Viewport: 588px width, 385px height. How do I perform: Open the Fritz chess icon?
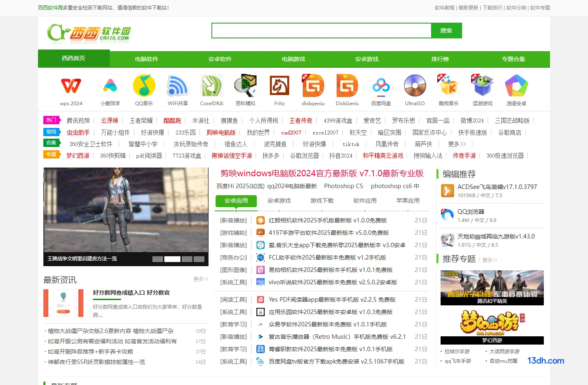coord(280,86)
